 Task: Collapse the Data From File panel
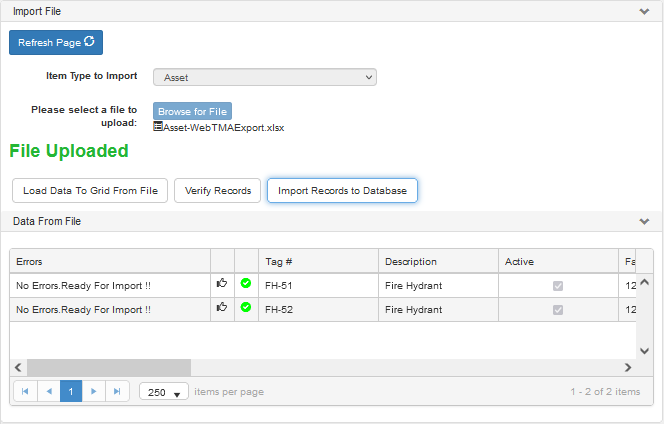[644, 221]
